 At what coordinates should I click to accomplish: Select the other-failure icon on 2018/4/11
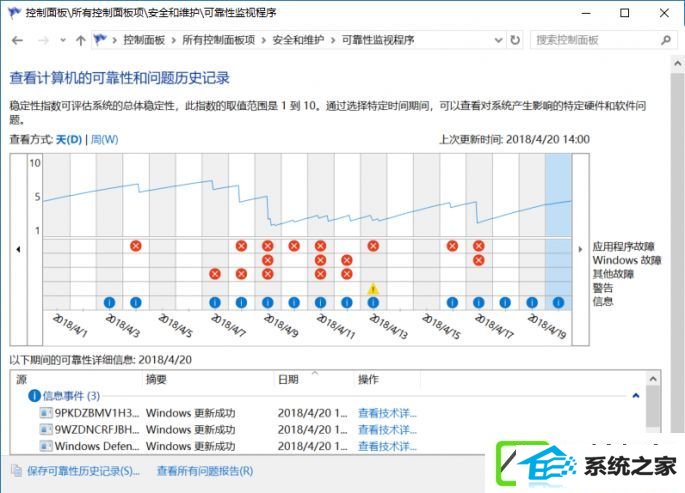pos(320,274)
